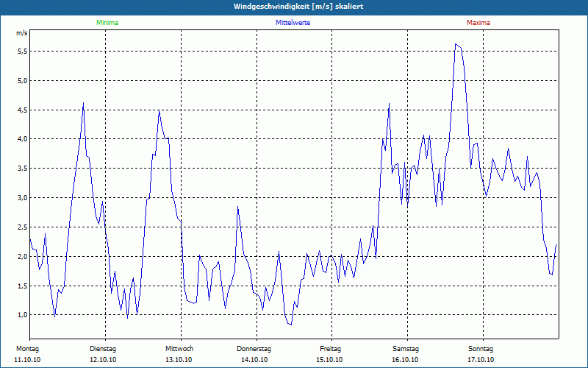Image resolution: width=588 pixels, height=368 pixels.
Task: Click the lowest curve dip on Donnerstag
Action: (290, 325)
